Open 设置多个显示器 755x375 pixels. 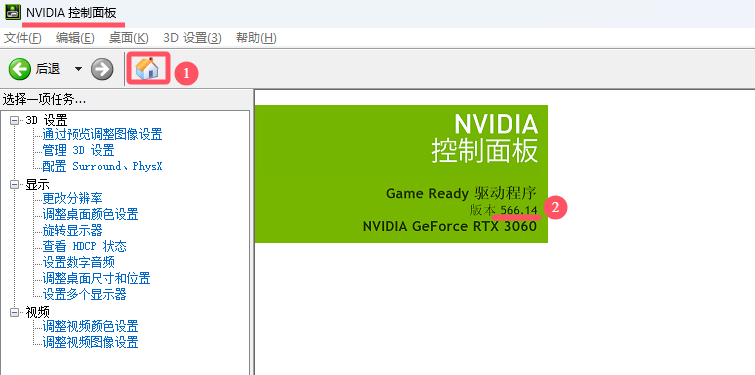(84, 294)
